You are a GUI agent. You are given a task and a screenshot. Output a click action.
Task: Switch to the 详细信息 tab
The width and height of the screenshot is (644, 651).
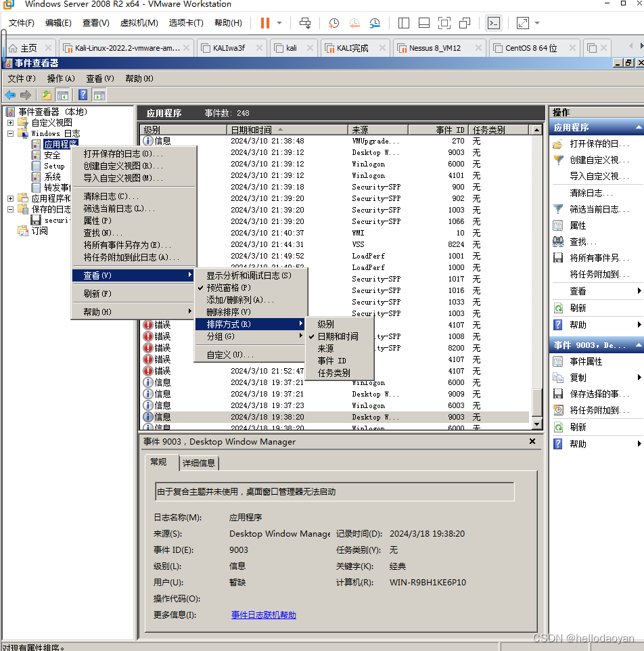pos(198,462)
